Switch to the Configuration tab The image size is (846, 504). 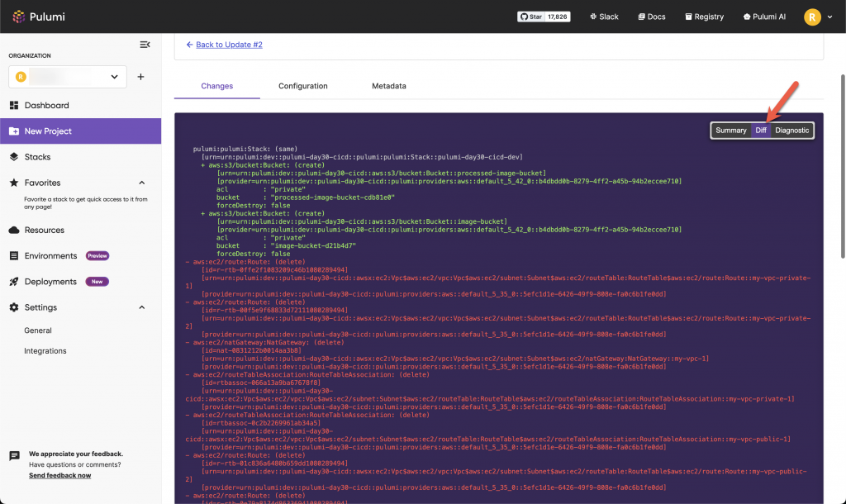pyautogui.click(x=302, y=86)
